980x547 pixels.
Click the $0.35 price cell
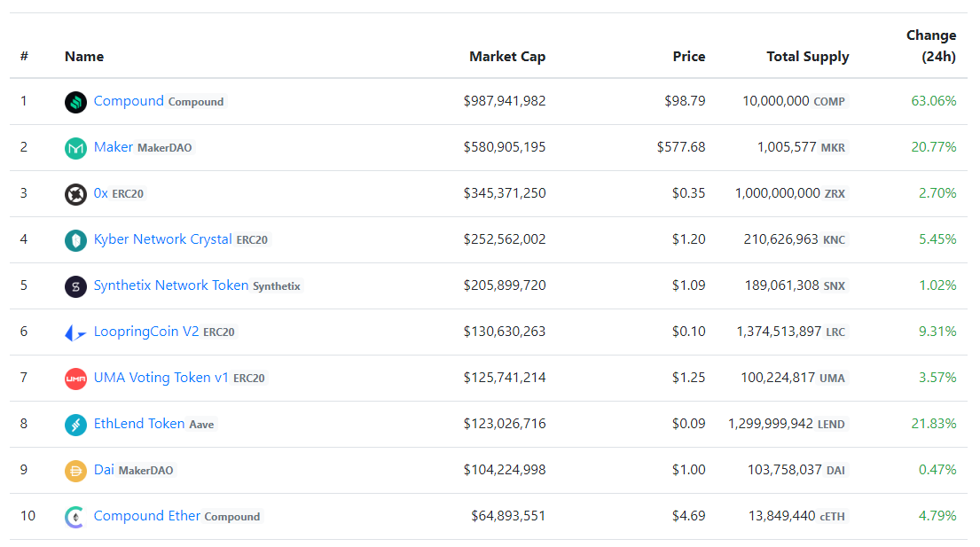tap(689, 193)
